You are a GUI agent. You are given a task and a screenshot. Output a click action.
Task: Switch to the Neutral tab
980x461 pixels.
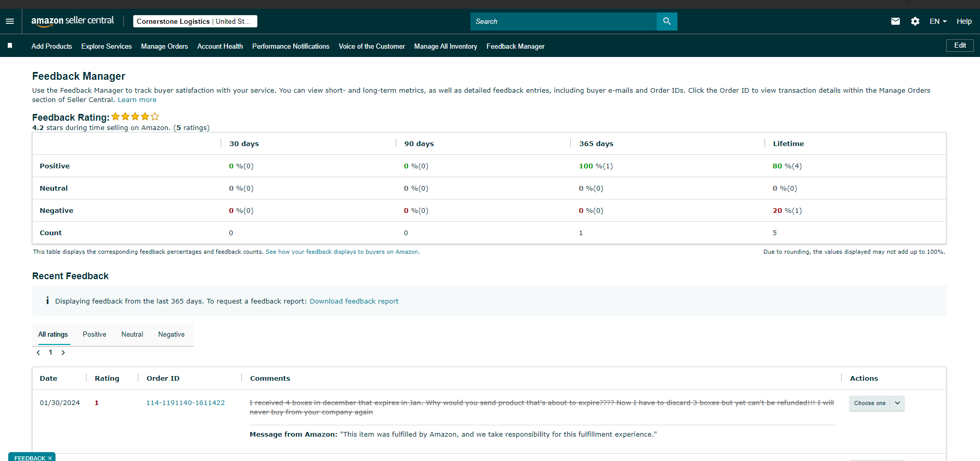[132, 335]
